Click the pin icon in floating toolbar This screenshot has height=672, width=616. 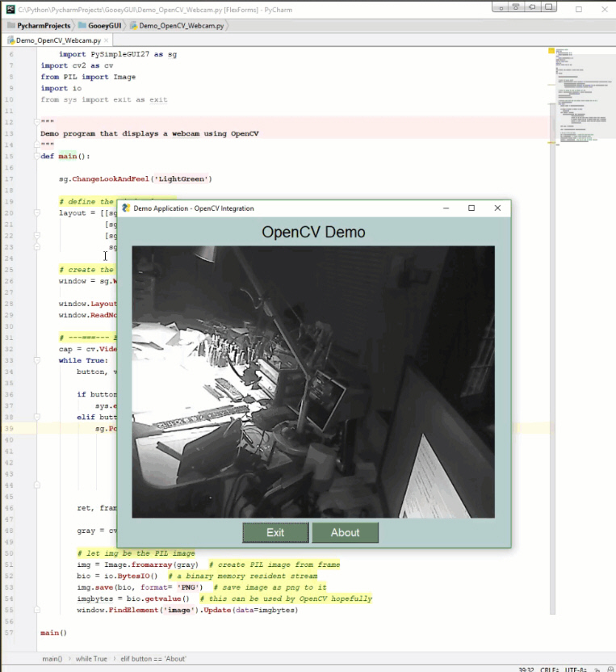tap(516, 7)
